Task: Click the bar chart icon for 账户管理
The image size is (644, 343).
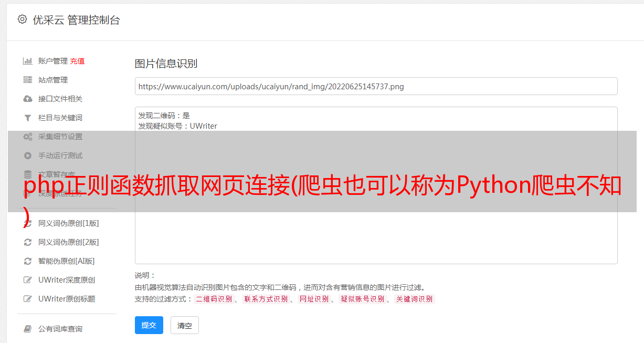Action: click(x=28, y=61)
